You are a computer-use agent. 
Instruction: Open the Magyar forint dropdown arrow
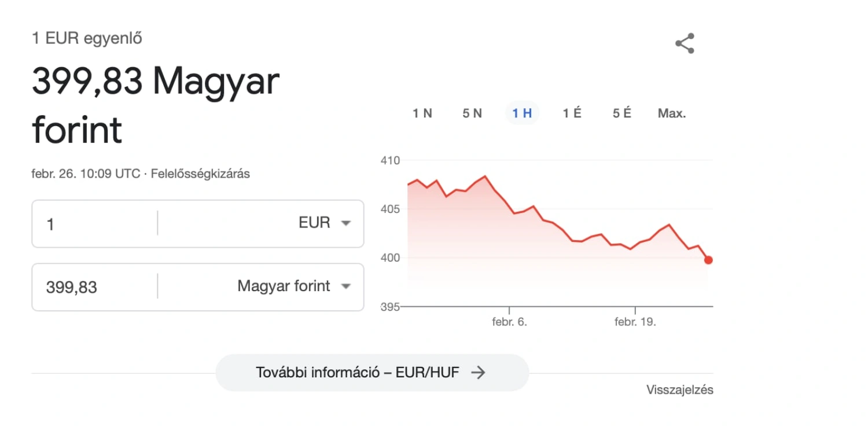coord(346,286)
